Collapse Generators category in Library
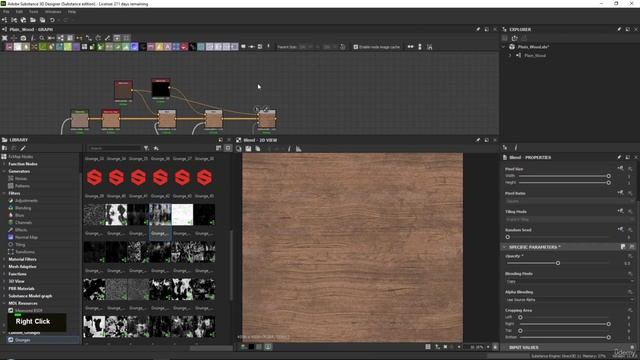 click(4, 171)
